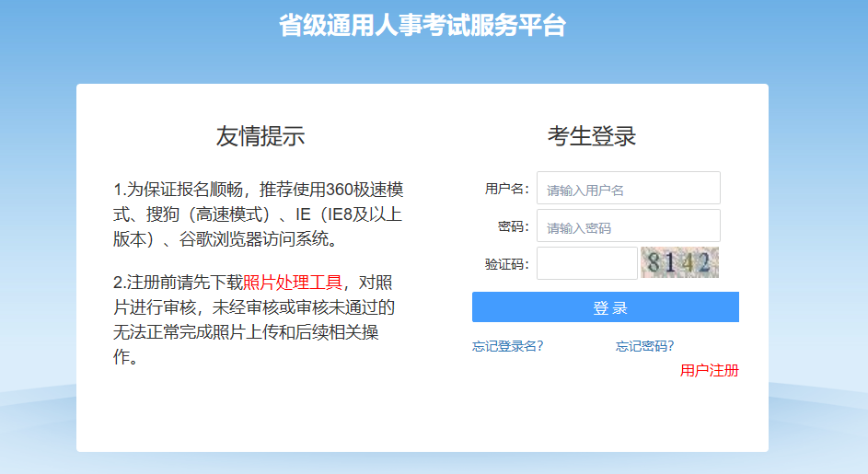Click the 考生登录 heading
Viewport: 868px width, 474px height.
coord(592,135)
